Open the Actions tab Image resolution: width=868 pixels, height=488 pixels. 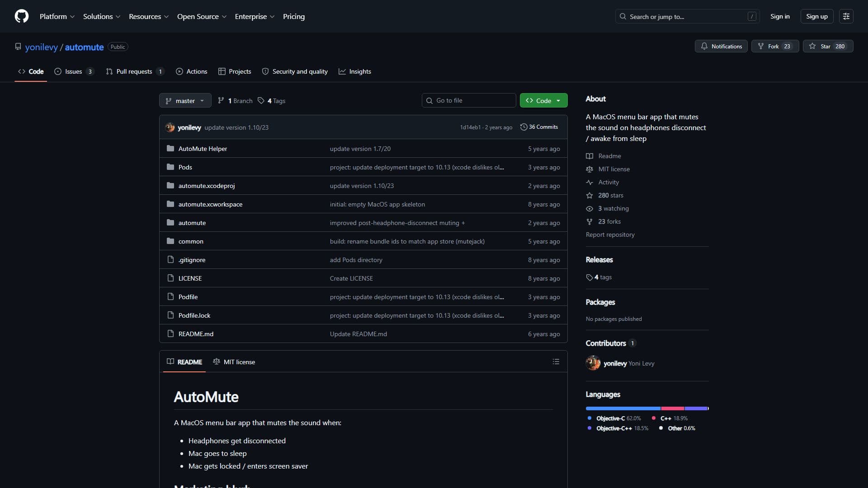pyautogui.click(x=192, y=71)
